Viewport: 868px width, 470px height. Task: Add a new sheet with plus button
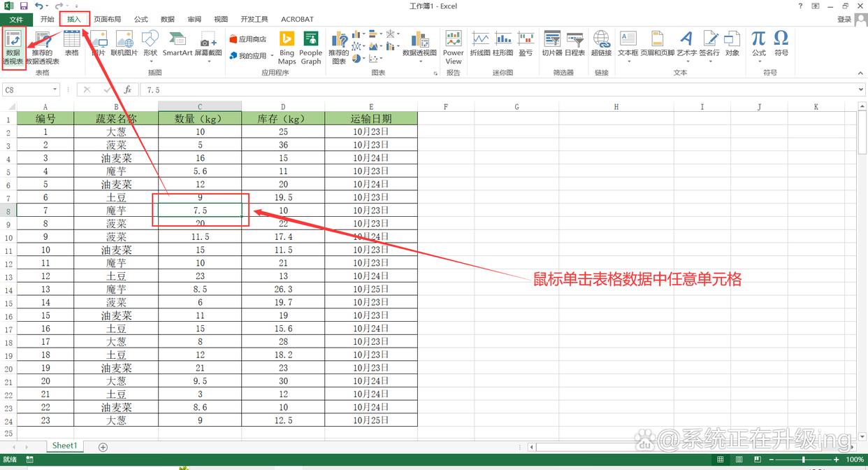pos(103,447)
